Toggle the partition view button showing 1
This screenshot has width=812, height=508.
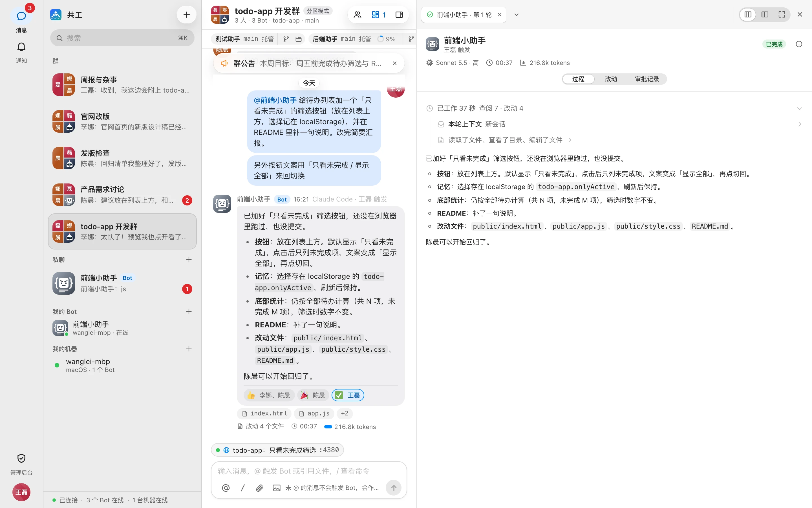point(379,15)
